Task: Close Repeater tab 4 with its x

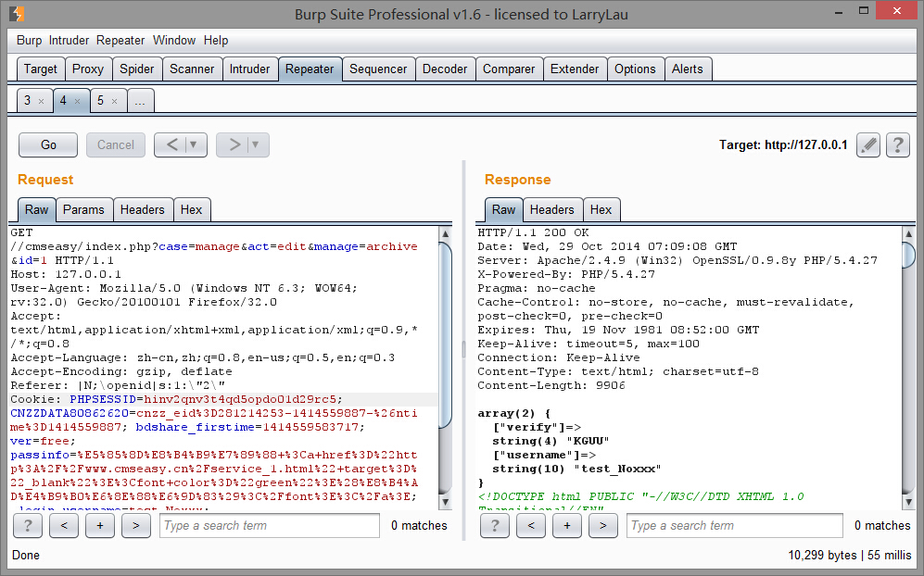Action: pos(77,101)
